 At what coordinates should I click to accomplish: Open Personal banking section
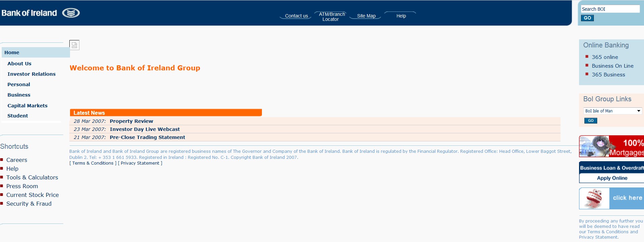(x=19, y=84)
